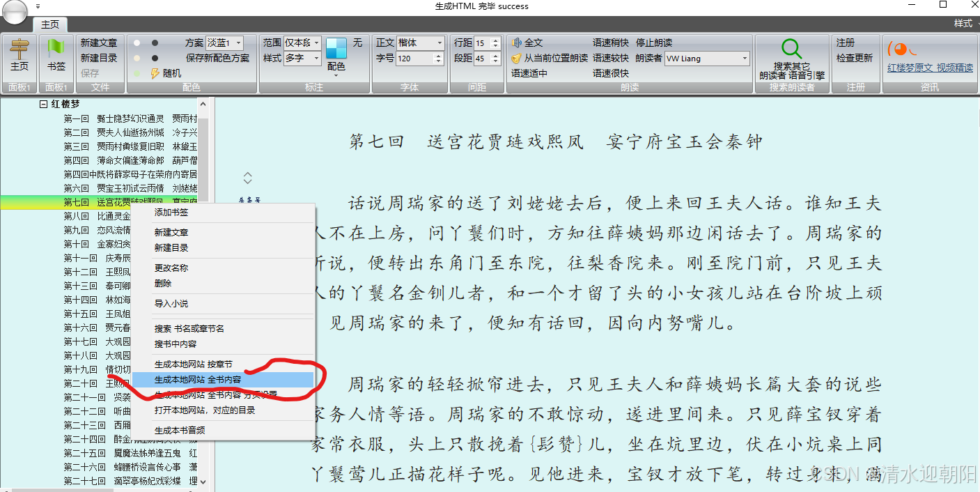Choose 打开本地网站，对应的目录 menu entry
The height and width of the screenshot is (492, 980).
coord(205,410)
